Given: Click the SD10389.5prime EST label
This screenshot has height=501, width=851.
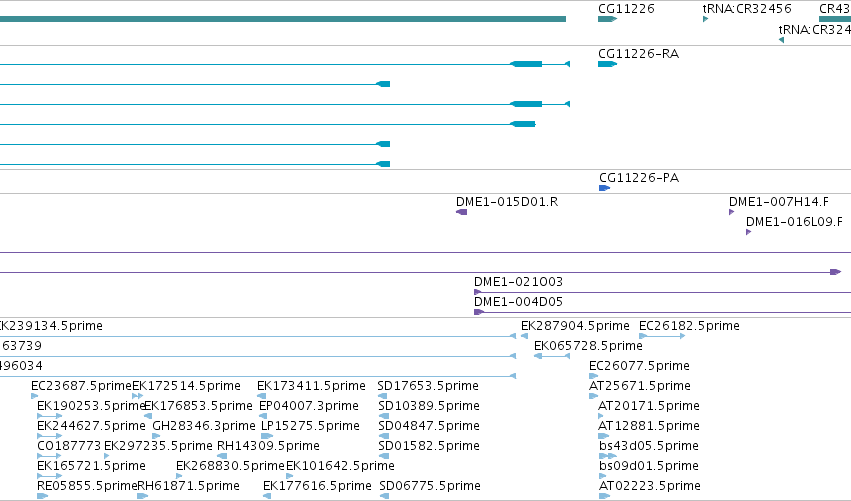Looking at the screenshot, I should click(x=429, y=406).
